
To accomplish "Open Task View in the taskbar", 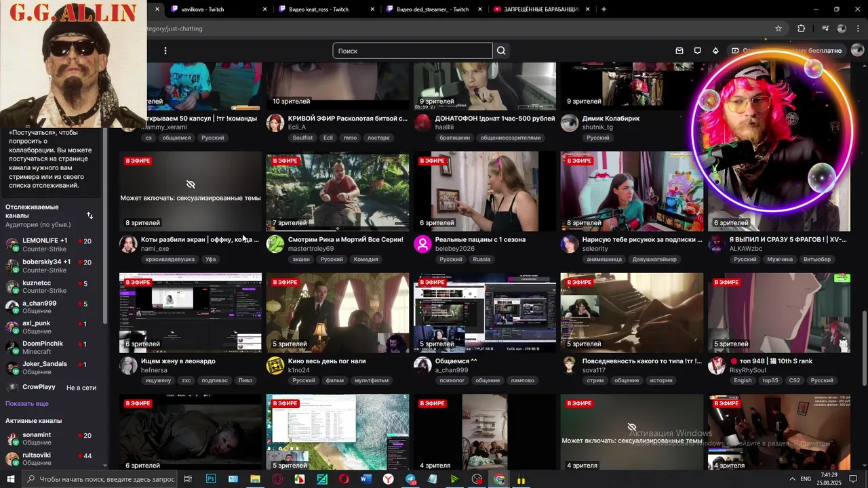I will click(x=188, y=479).
